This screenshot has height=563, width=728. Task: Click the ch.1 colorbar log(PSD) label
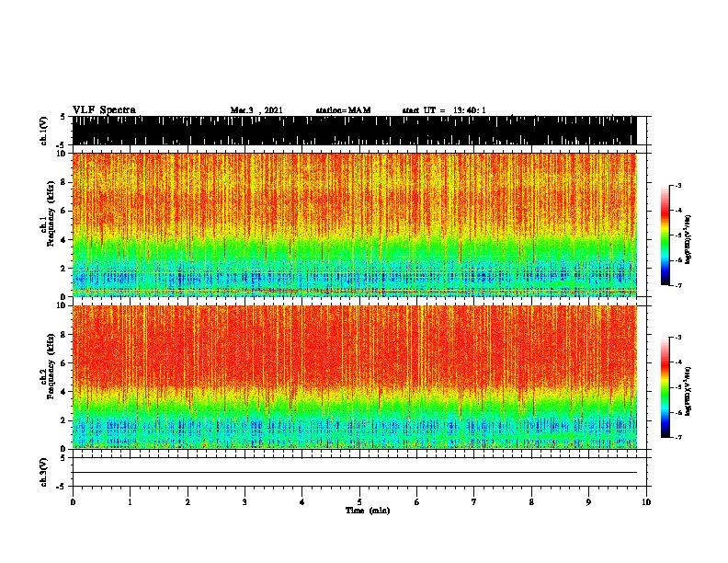click(688, 239)
